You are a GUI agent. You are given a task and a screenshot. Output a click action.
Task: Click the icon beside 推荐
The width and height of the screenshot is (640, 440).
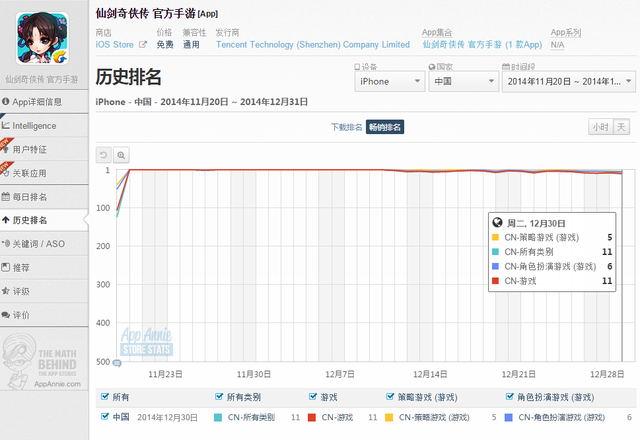click(x=6, y=267)
